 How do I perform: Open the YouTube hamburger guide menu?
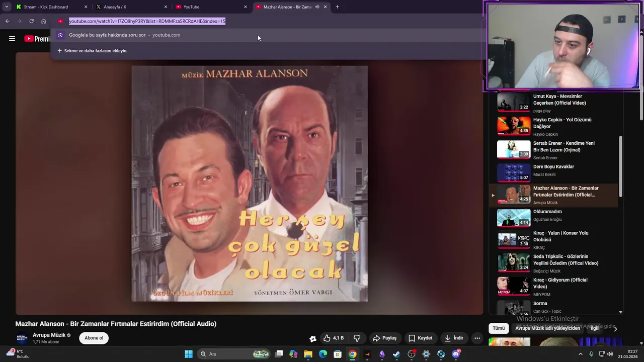(12, 39)
